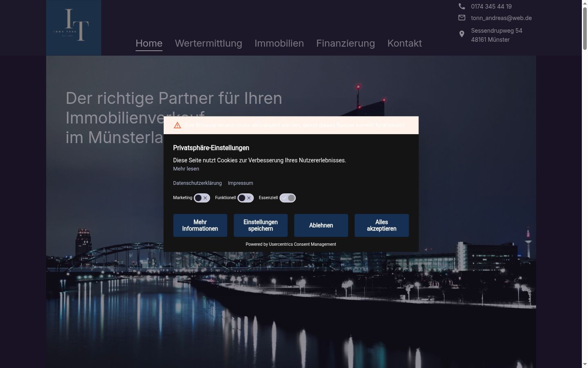Click the cookie notice sentence 'Diese Seite nutzt Cookies'

[260, 160]
